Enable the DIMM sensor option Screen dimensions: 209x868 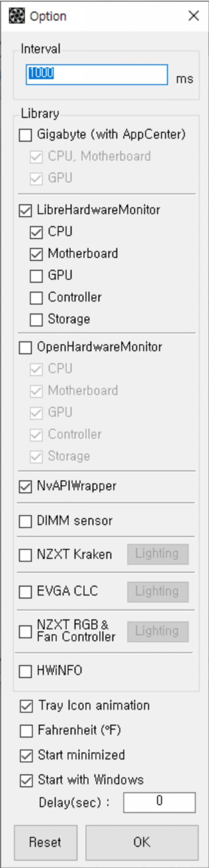point(26,521)
